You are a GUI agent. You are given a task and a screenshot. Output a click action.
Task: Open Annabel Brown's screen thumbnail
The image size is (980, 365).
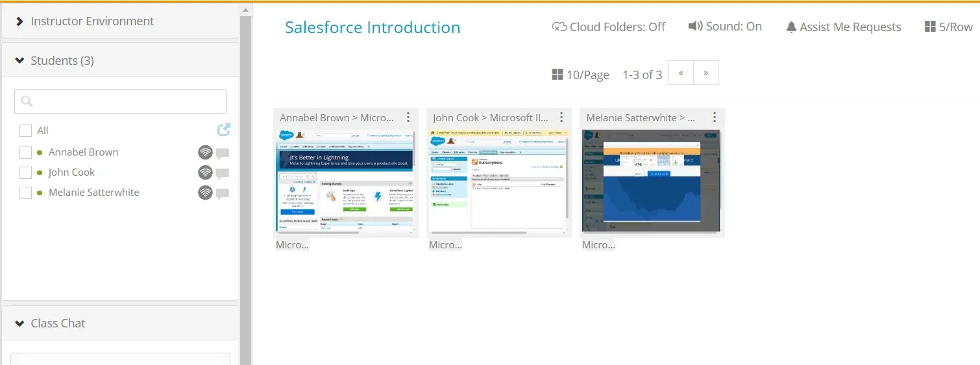346,181
